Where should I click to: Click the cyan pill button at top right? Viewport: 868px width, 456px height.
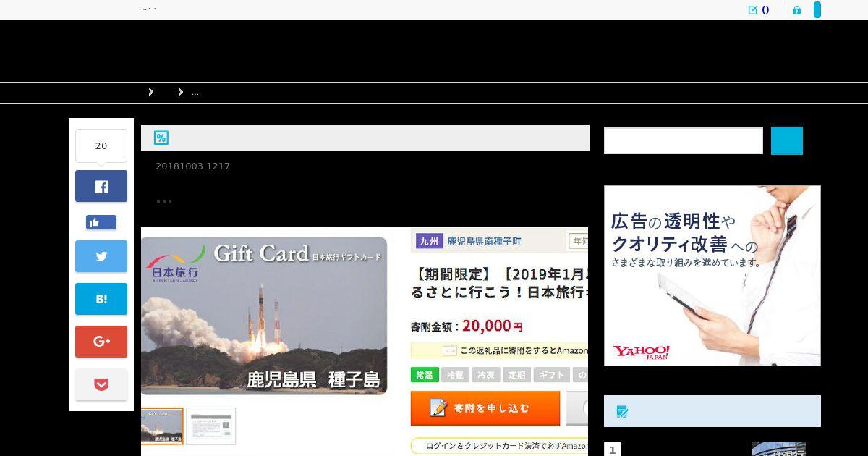(817, 10)
